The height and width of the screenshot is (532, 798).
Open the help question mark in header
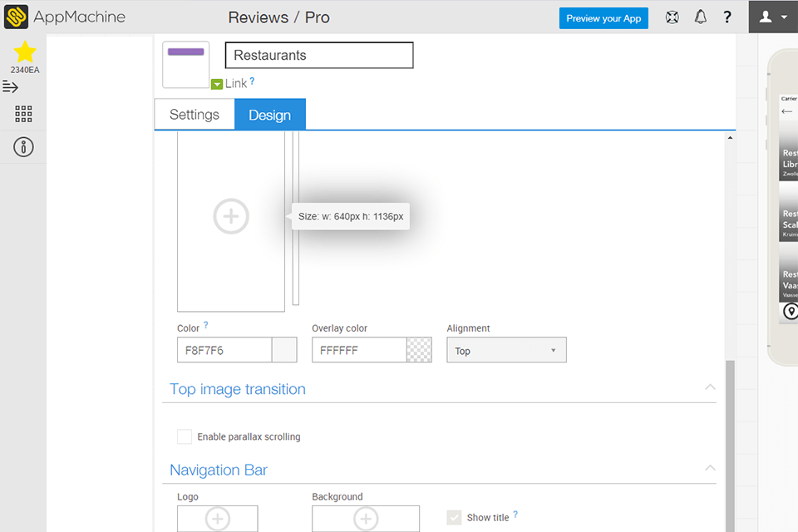pos(727,17)
